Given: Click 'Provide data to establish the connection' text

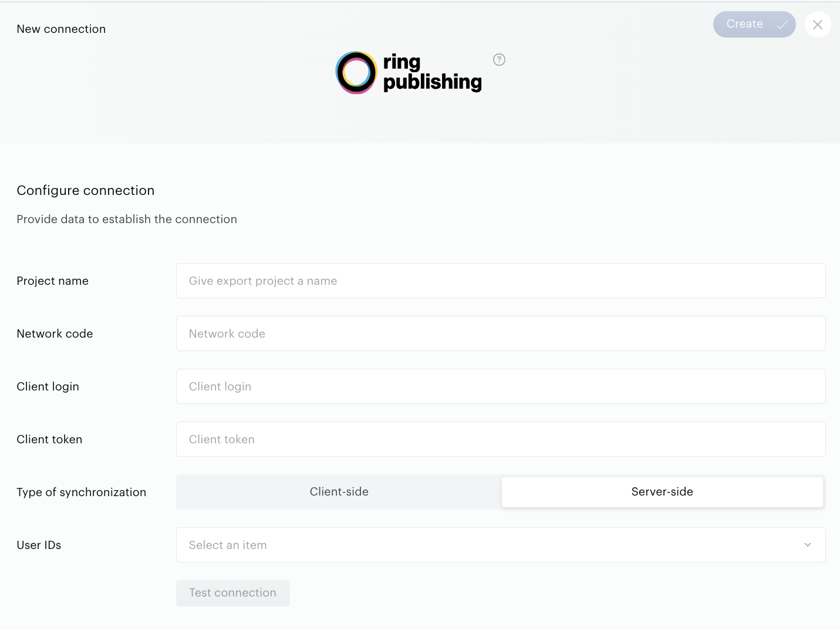Looking at the screenshot, I should point(127,219).
